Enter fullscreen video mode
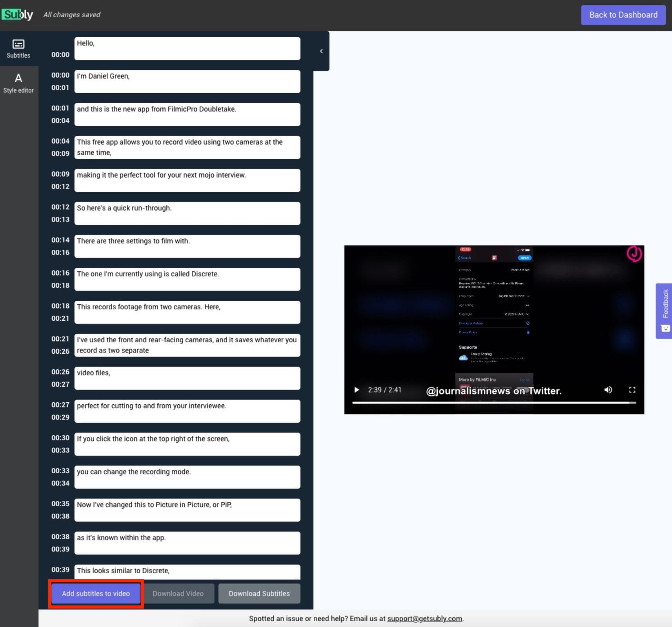Viewport: 672px width, 627px height. (x=632, y=390)
